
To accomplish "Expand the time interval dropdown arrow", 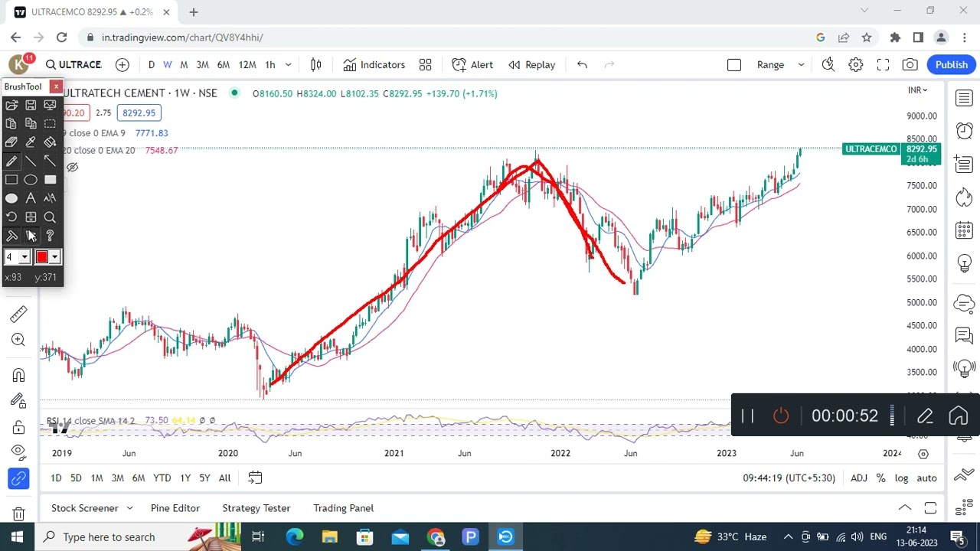I will pyautogui.click(x=289, y=65).
